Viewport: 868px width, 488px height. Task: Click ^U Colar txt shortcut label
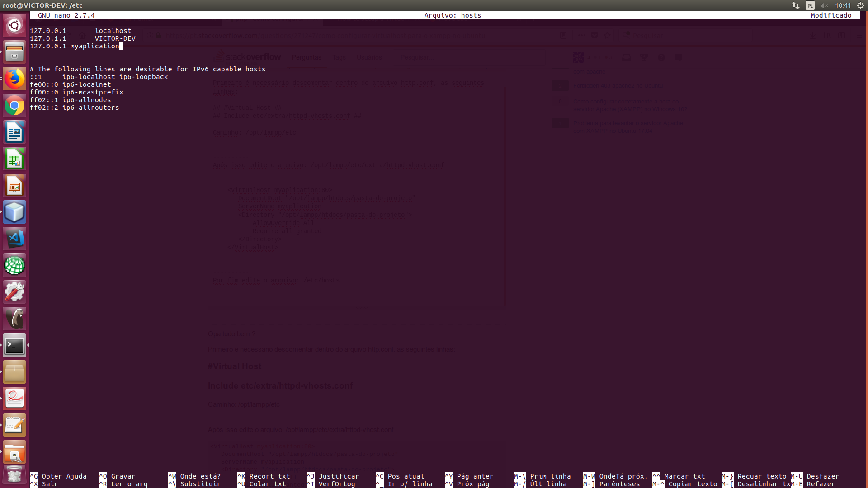pos(262,484)
